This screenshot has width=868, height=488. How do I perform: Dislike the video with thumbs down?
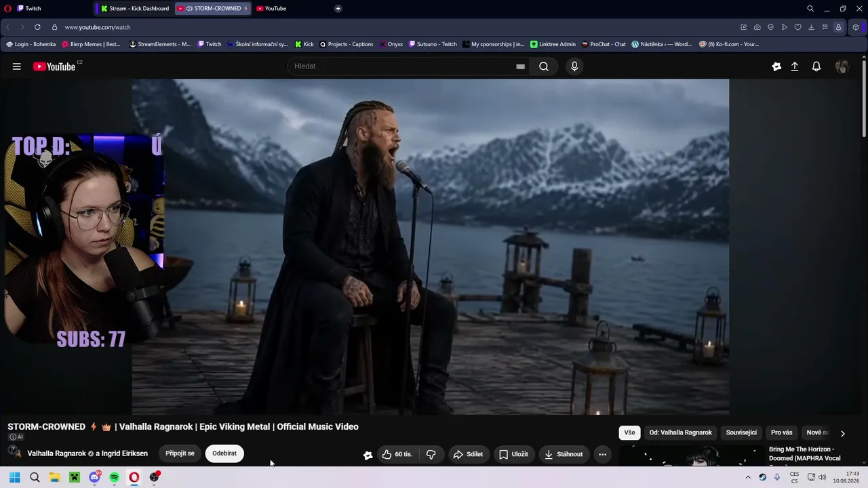[431, 454]
